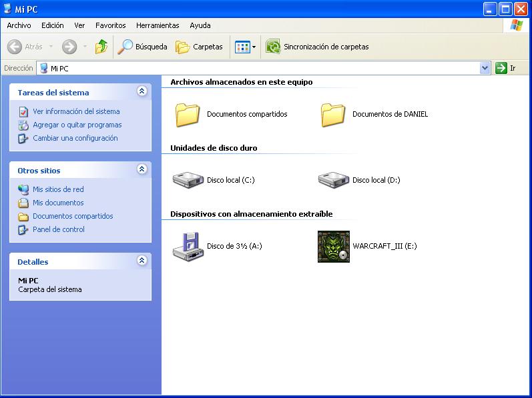This screenshot has height=398, width=532.
Task: Click the Views grid icon
Action: [242, 47]
